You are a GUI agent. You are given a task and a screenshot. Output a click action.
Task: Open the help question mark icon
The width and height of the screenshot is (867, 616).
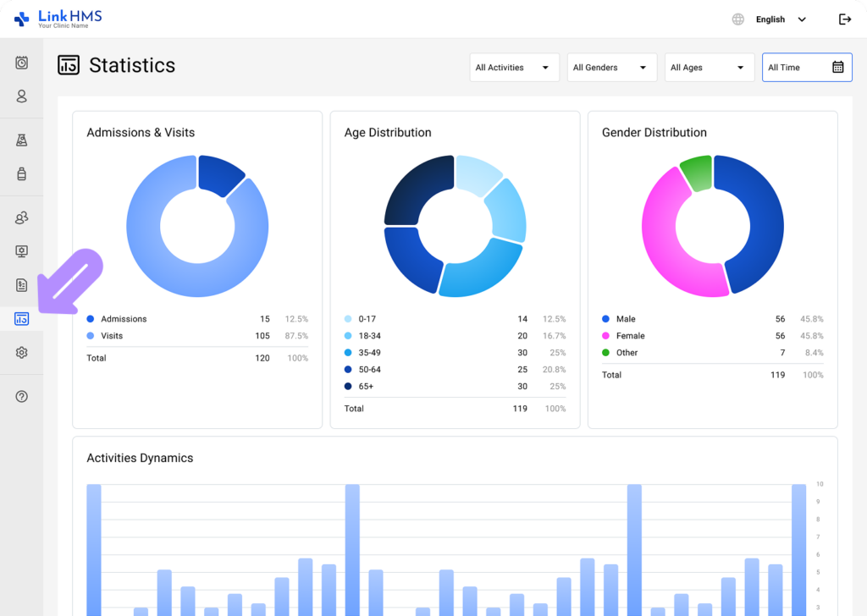22,396
